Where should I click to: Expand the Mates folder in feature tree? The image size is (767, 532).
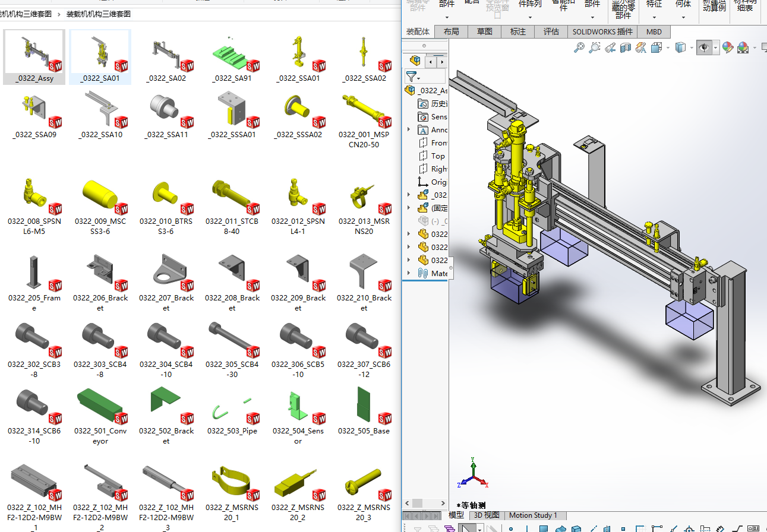tap(409, 273)
